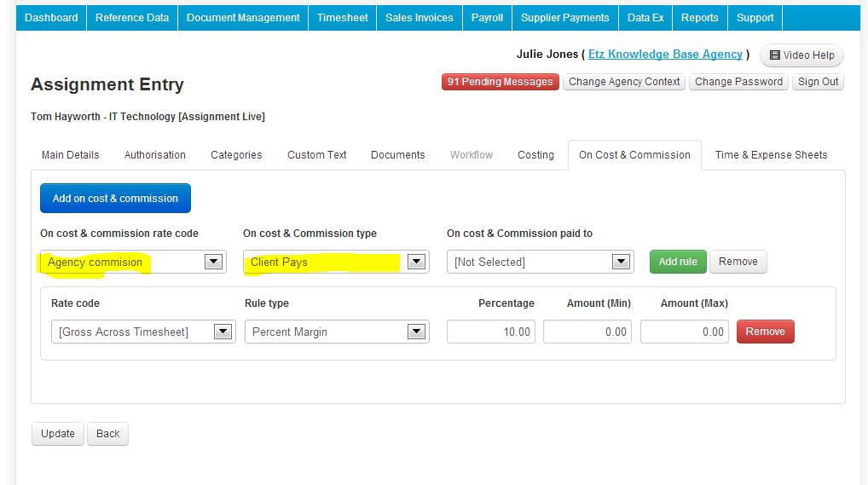The height and width of the screenshot is (485, 868).
Task: Focus the Amount (Max) input field
Action: [x=685, y=332]
